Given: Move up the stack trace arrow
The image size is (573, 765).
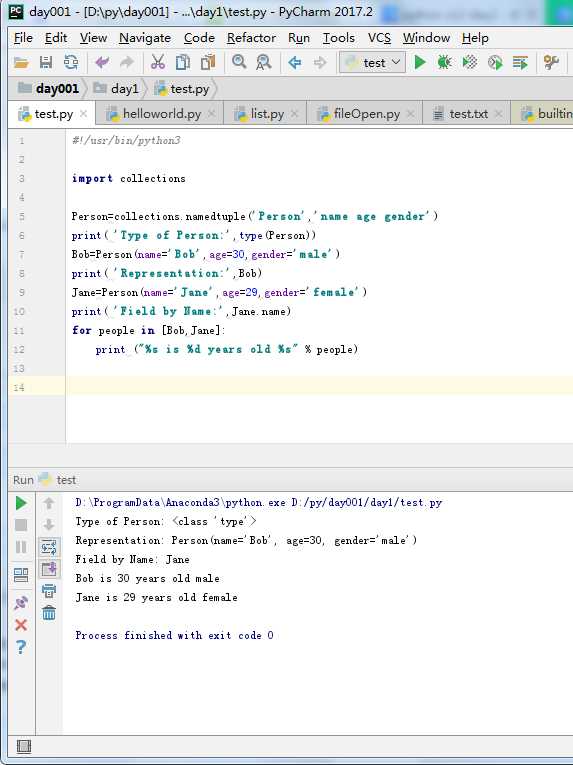Looking at the screenshot, I should [x=49, y=503].
